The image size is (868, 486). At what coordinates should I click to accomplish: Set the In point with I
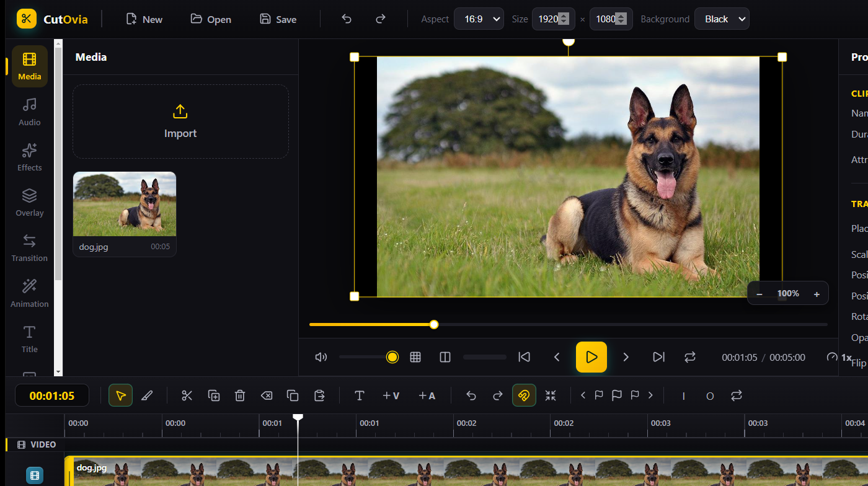683,395
